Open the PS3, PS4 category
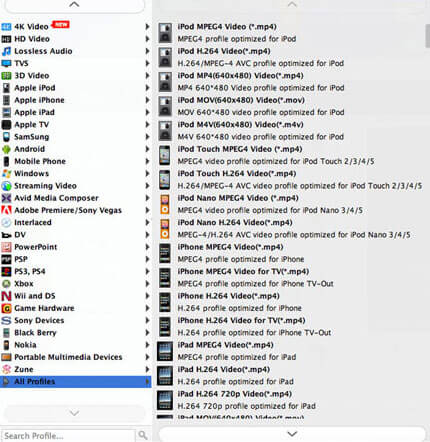 [76, 271]
